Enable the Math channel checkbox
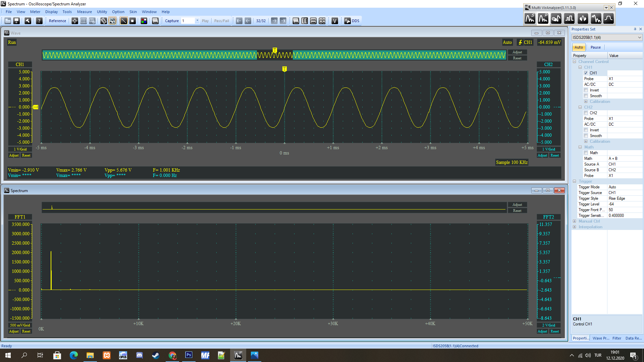The width and height of the screenshot is (644, 362). pos(586,153)
